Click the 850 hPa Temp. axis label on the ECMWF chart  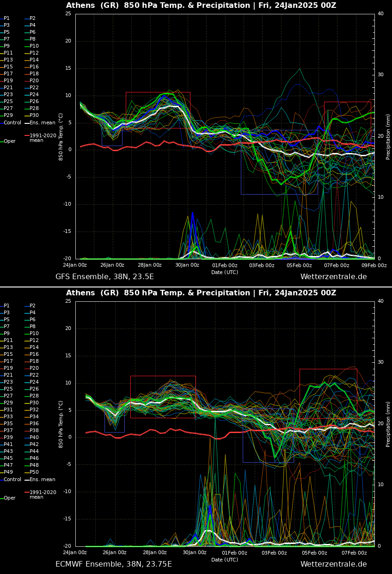pyautogui.click(x=61, y=424)
